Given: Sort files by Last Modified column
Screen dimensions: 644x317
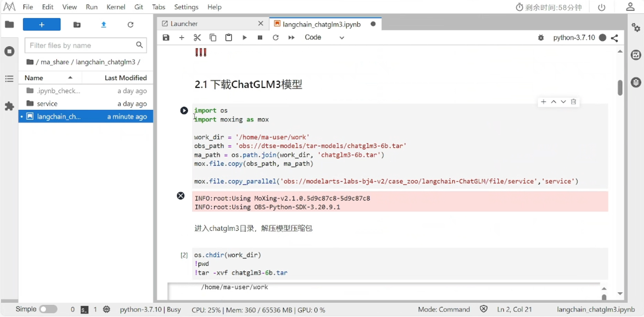Looking at the screenshot, I should point(126,78).
